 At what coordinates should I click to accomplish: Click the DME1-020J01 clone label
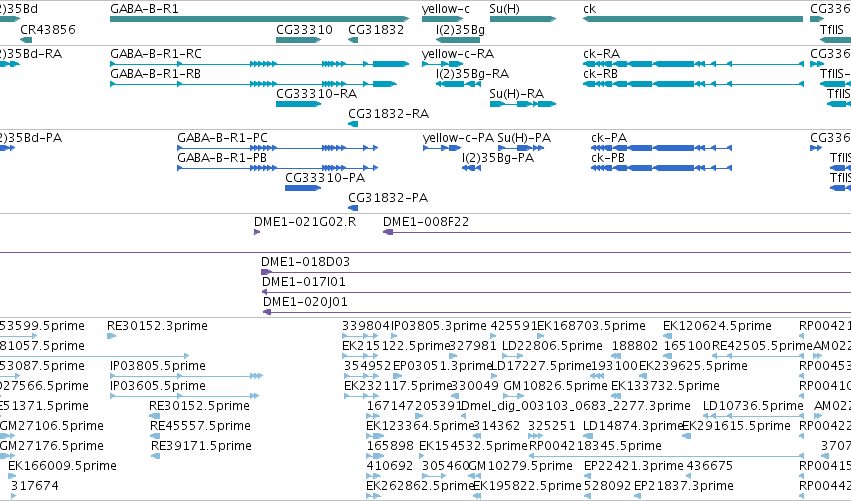305,302
